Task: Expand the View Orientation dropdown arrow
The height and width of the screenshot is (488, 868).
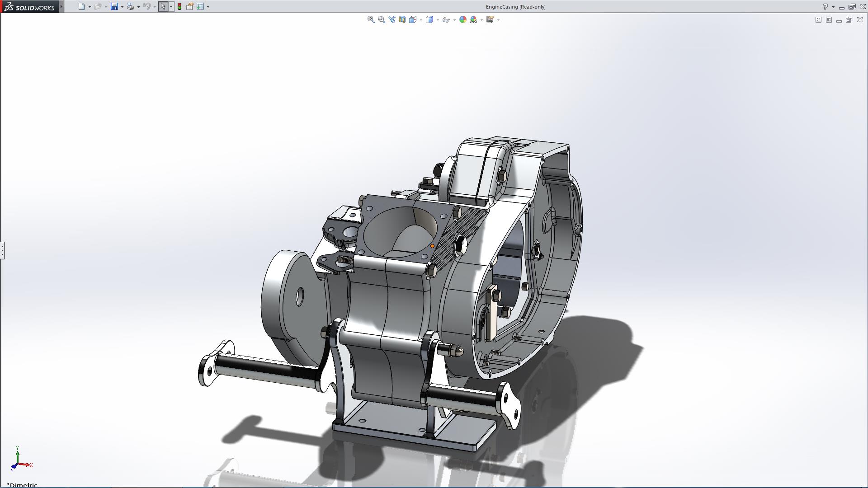Action: [421, 20]
